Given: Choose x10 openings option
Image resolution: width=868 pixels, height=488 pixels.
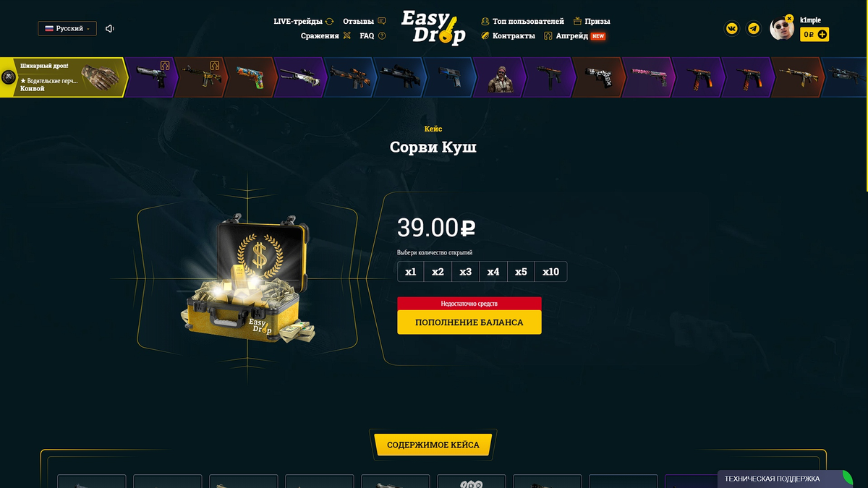Looking at the screenshot, I should click(551, 272).
